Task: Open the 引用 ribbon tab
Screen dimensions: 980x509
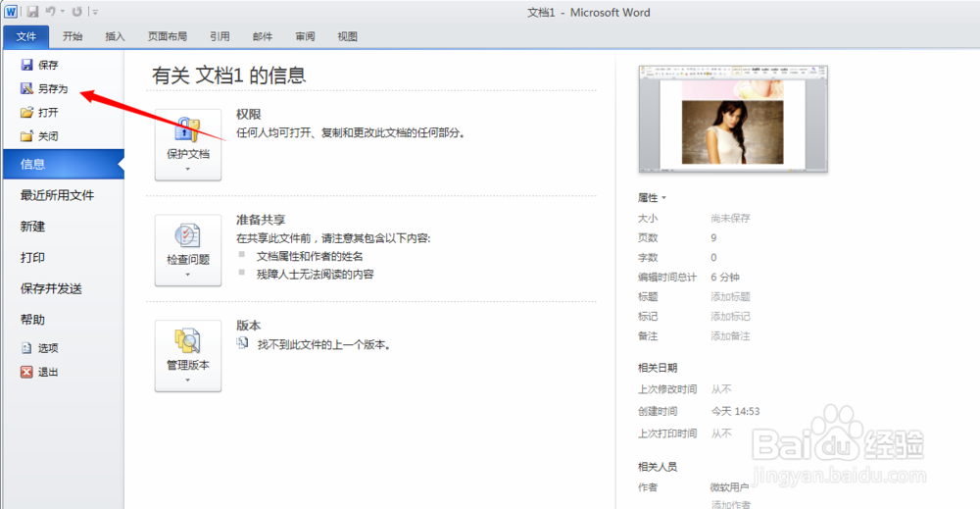Action: [220, 36]
